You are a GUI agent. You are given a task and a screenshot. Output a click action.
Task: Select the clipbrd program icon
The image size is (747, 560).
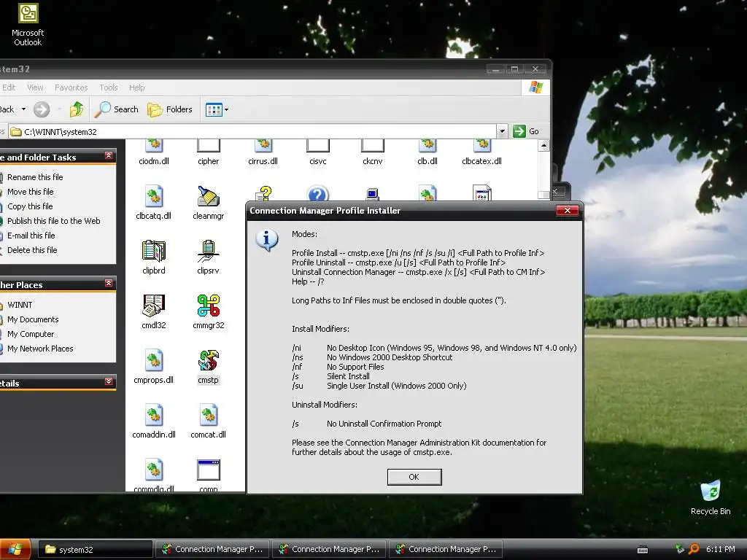pos(153,257)
